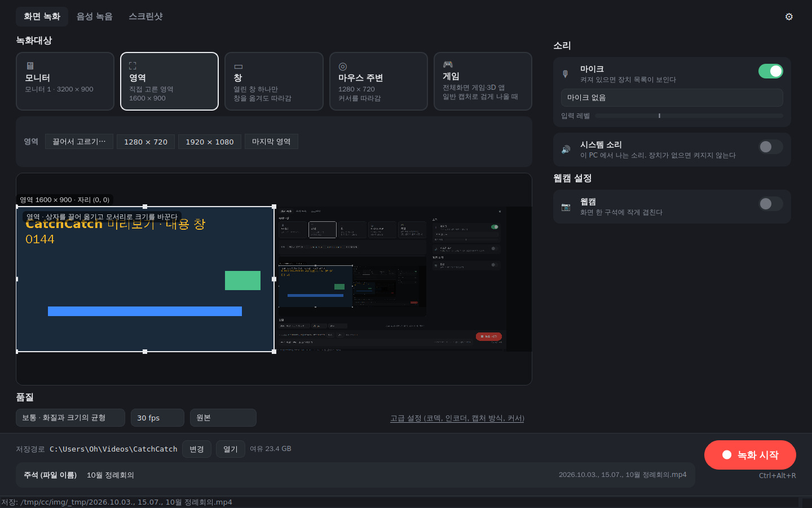
Task: Click the selected region box in preview
Action: coord(145,279)
